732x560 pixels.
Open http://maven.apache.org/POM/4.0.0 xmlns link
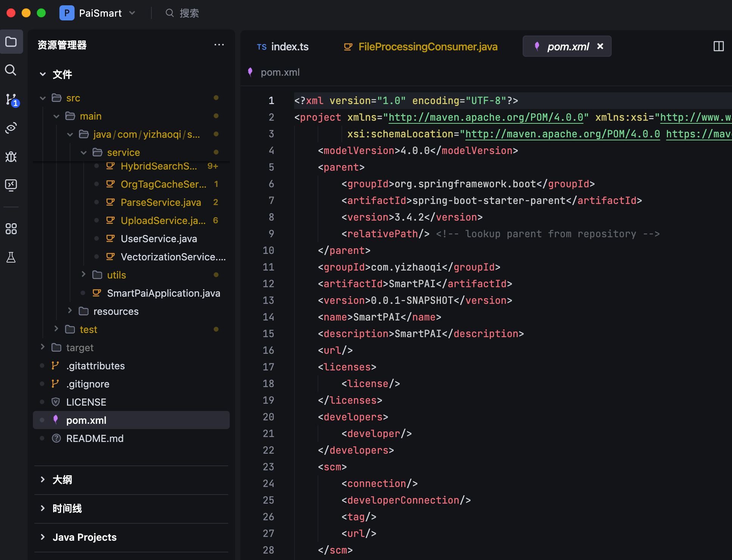(x=486, y=117)
